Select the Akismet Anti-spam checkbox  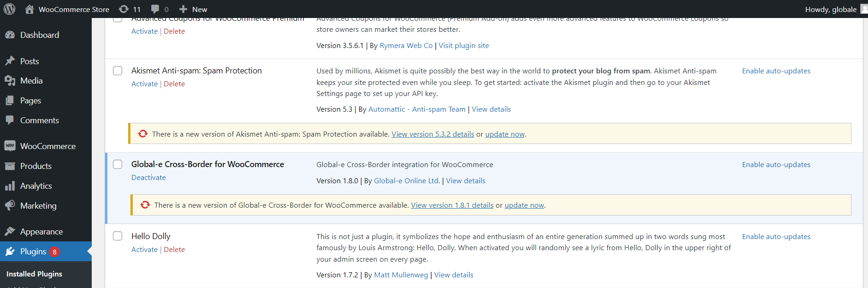click(x=118, y=71)
